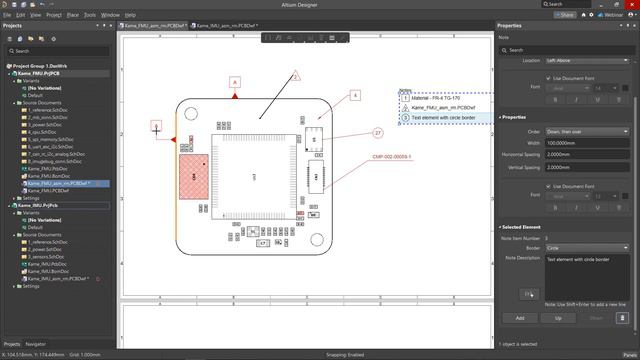Toggle Use Document Font checkbox below Vertical Spacing

pyautogui.click(x=548, y=186)
